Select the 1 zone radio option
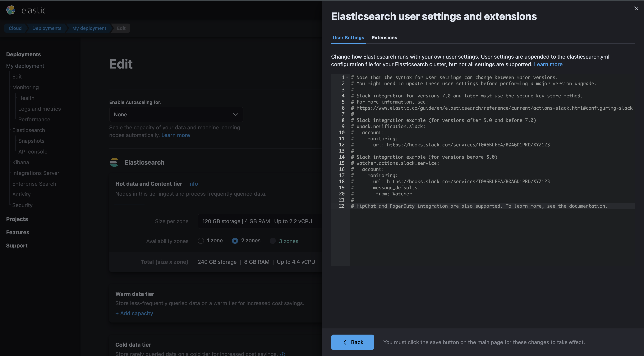Screen dimensions: 644x356 (201, 241)
